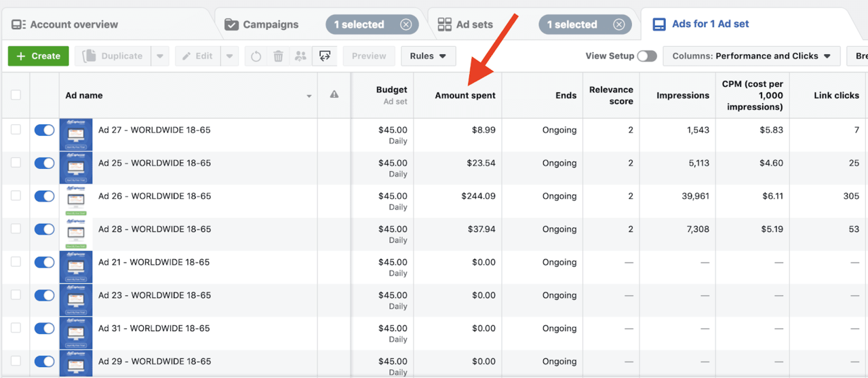The width and height of the screenshot is (868, 378).
Task: Enable the View Setup toggle
Action: point(646,56)
